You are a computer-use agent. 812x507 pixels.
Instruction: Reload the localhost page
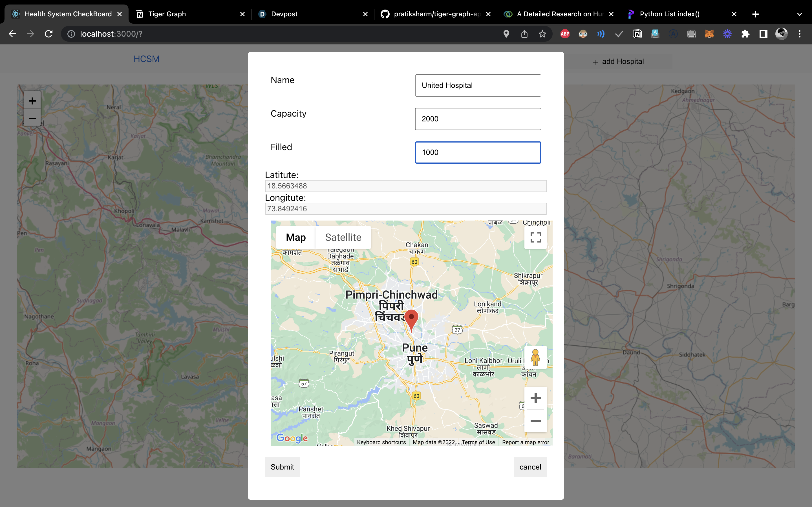point(49,34)
